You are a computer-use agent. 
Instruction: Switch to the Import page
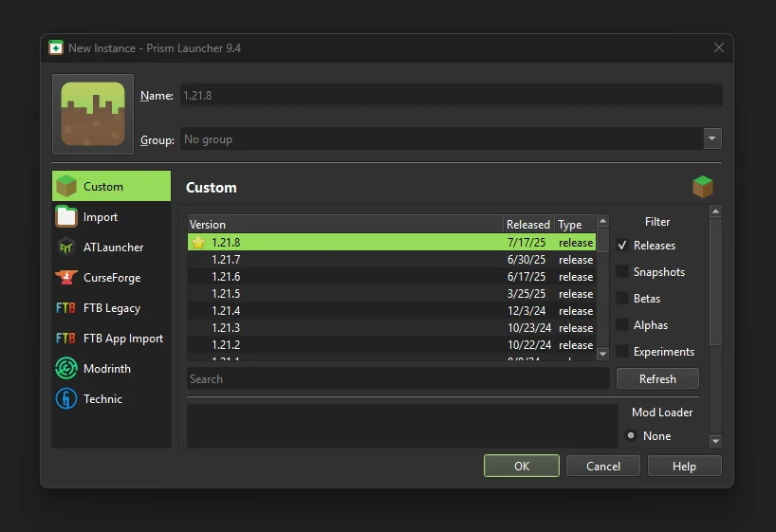click(x=111, y=217)
